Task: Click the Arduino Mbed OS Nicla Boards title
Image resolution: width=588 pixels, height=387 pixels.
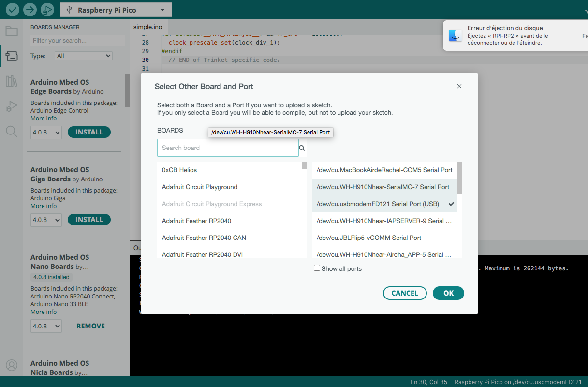Action: point(60,368)
